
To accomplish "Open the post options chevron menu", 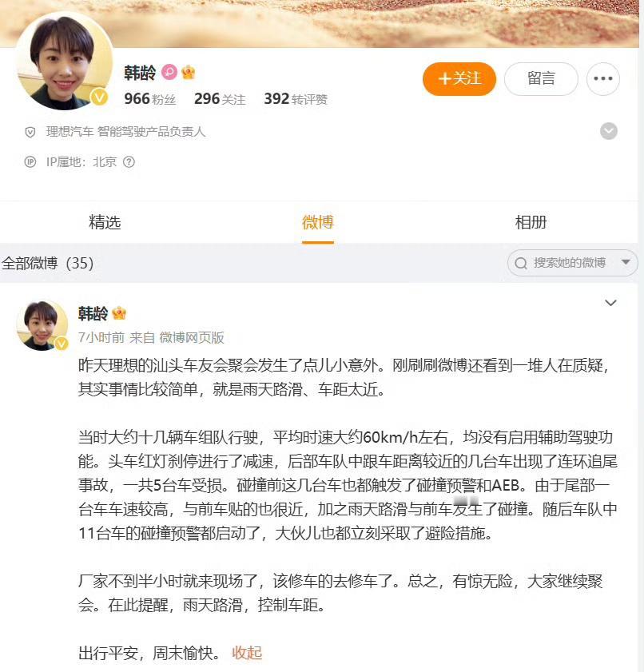I will (610, 303).
